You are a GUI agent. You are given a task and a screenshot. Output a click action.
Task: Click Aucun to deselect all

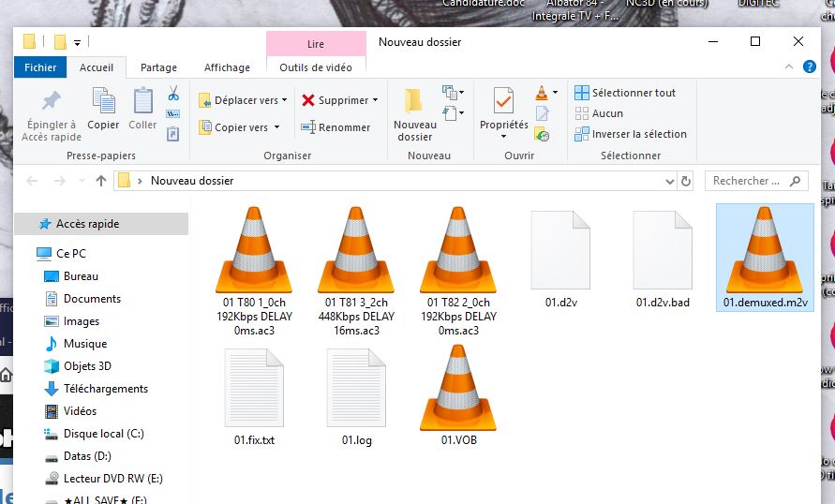tap(599, 113)
